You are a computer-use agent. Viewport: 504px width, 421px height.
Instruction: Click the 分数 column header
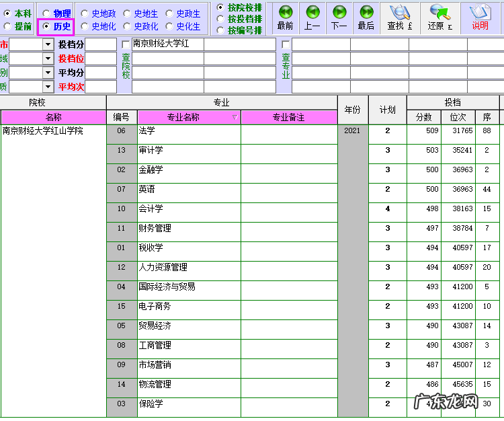click(424, 118)
